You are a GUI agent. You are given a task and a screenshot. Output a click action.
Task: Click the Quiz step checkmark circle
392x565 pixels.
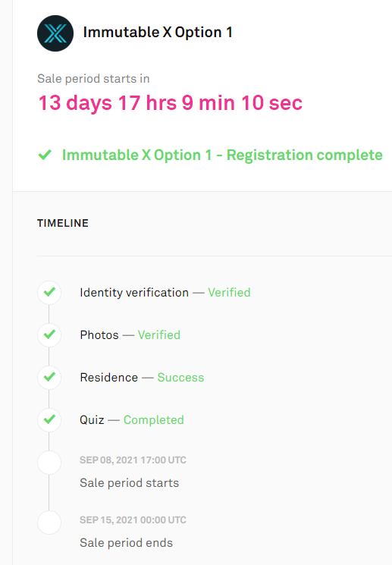[49, 420]
